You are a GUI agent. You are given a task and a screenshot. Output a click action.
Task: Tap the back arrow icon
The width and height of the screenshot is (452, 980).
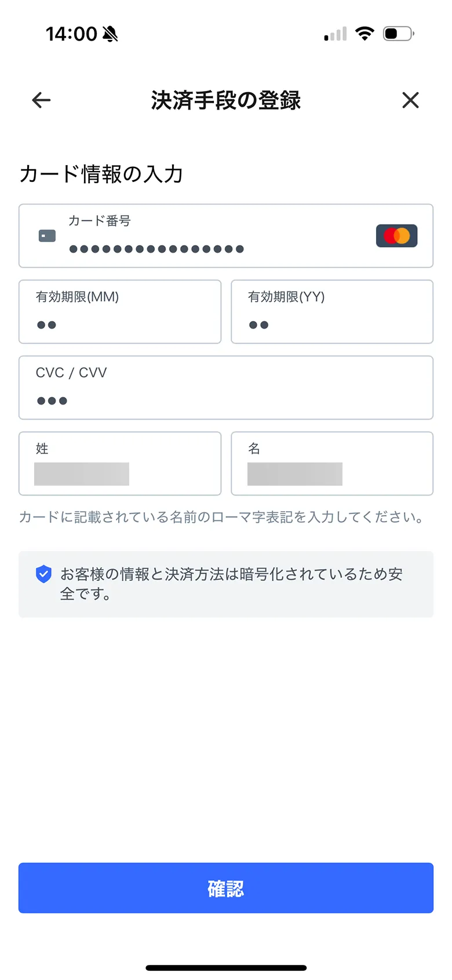coord(41,100)
